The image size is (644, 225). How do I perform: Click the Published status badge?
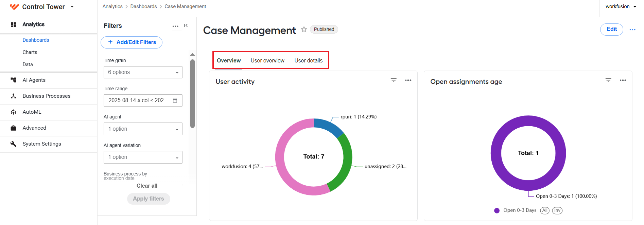pyautogui.click(x=324, y=29)
